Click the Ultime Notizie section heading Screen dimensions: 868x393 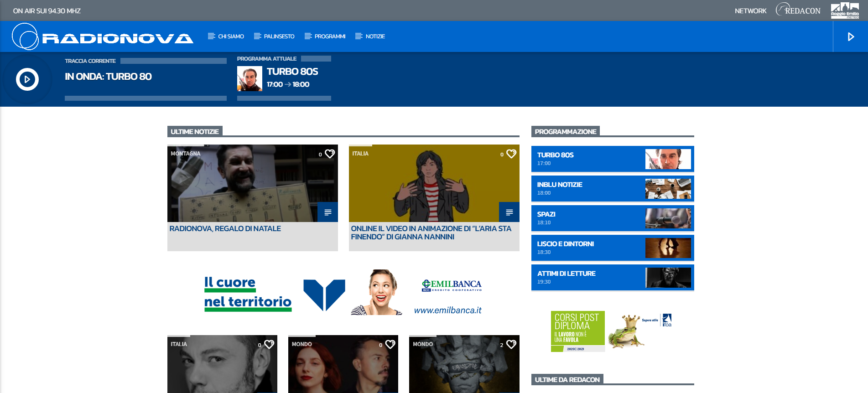click(x=195, y=131)
